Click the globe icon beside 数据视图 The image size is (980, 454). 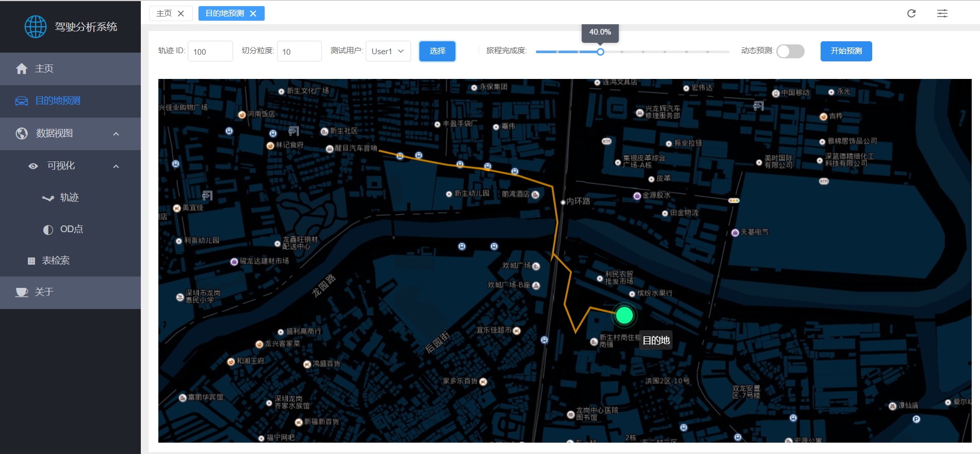pos(22,134)
